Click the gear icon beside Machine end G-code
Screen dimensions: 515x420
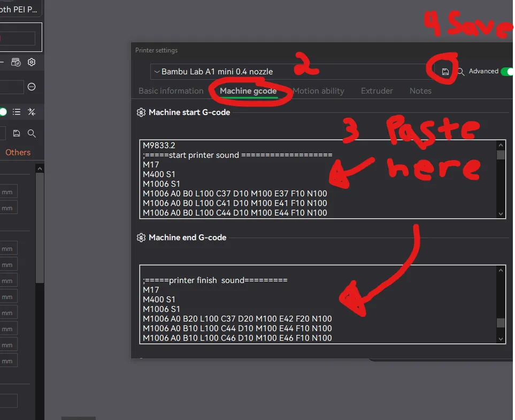click(141, 238)
